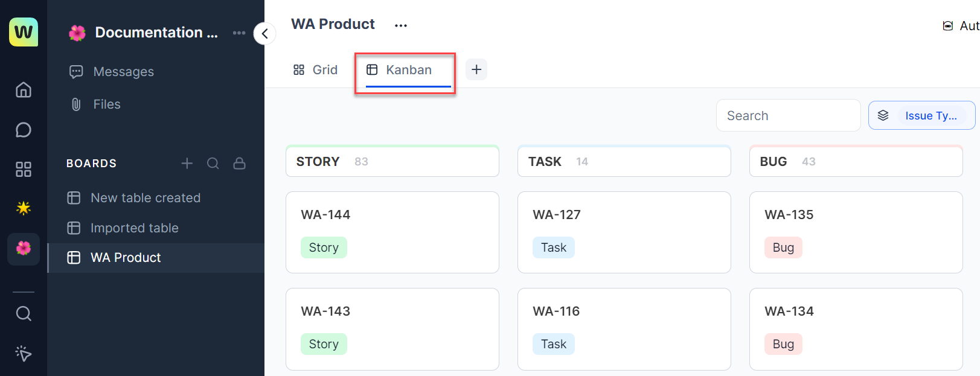Open the Imported table board
Image resolution: width=980 pixels, height=376 pixels.
point(134,228)
